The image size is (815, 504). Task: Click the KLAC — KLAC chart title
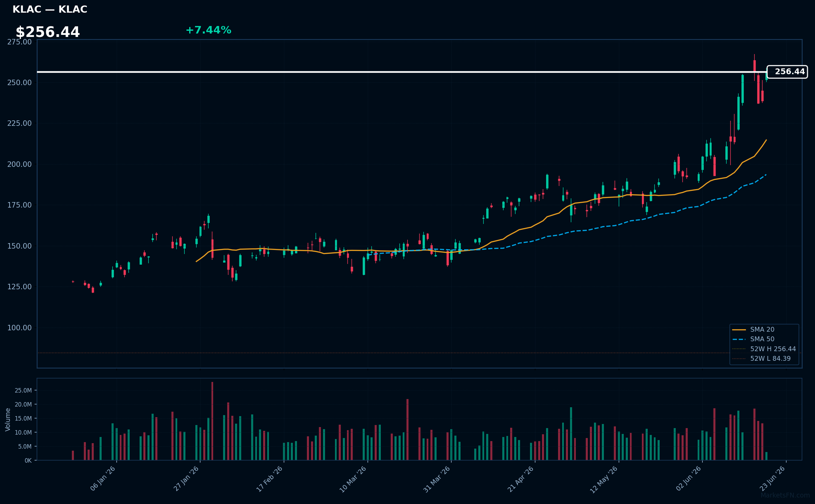[x=50, y=10]
